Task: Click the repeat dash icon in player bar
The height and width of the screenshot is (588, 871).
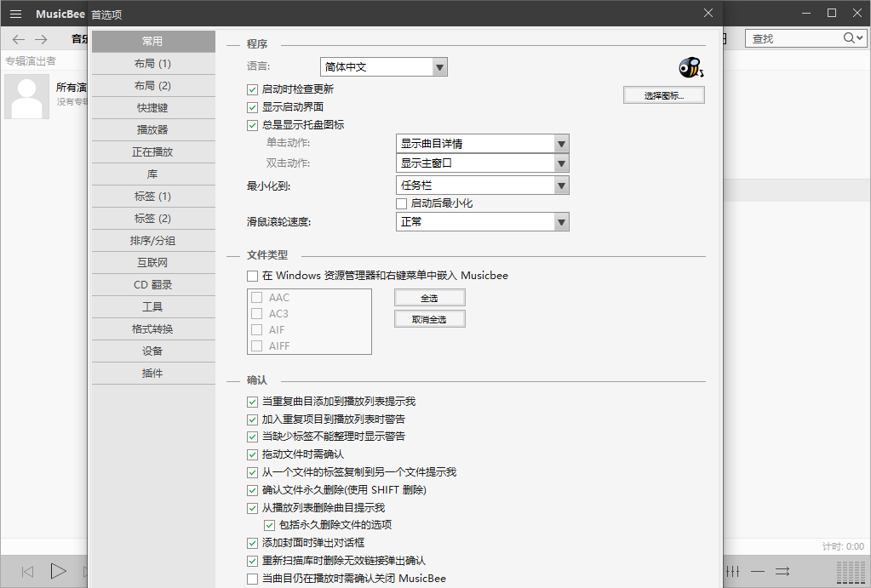Action: 758,571
